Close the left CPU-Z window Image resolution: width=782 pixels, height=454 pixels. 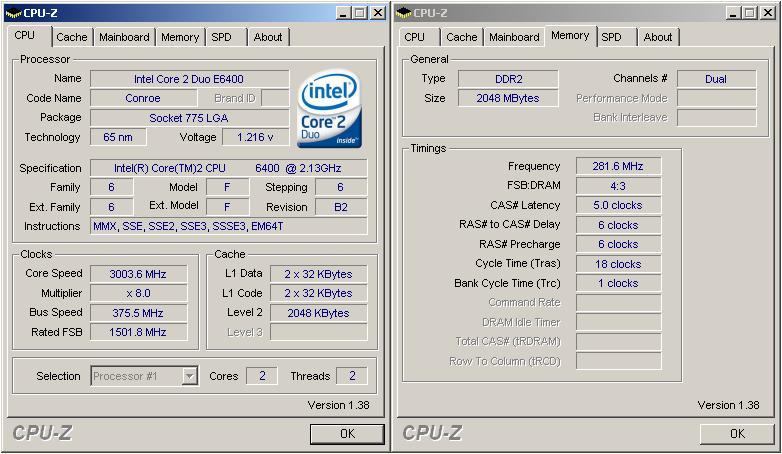coord(379,13)
